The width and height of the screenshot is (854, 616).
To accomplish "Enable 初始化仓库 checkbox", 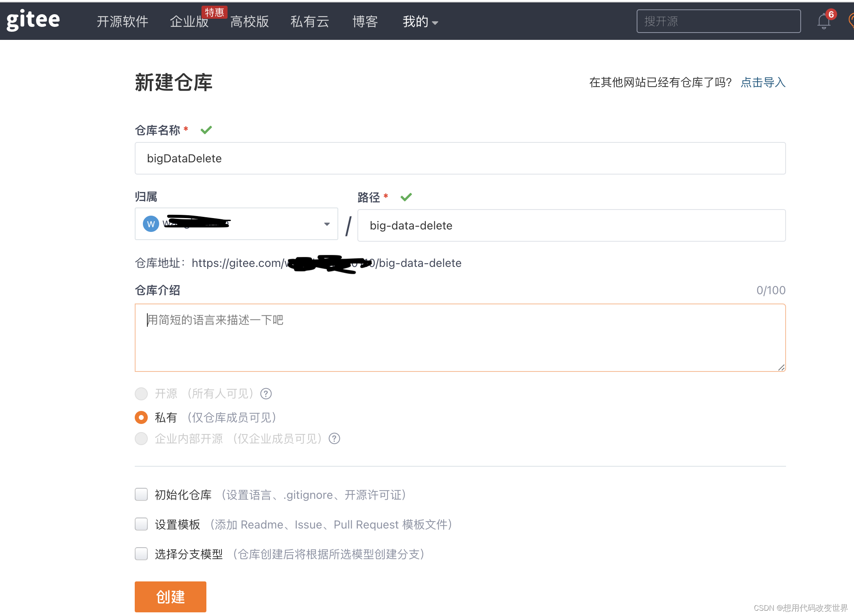I will point(141,494).
